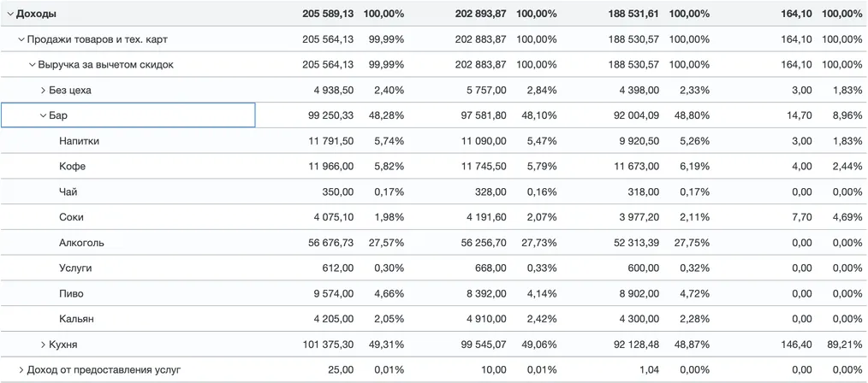This screenshot has width=868, height=383.
Task: Select the Кальян row label
Action: [76, 319]
